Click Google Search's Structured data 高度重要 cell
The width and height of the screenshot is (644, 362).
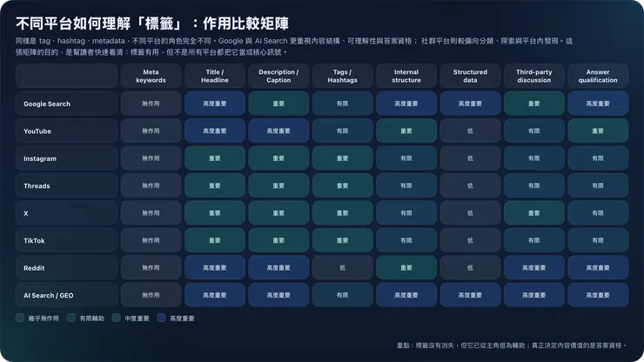[470, 104]
